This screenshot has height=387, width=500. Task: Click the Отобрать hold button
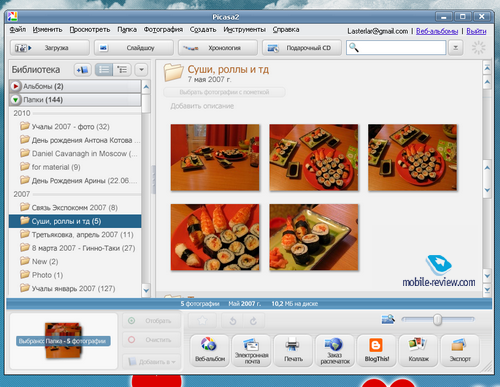(152, 321)
